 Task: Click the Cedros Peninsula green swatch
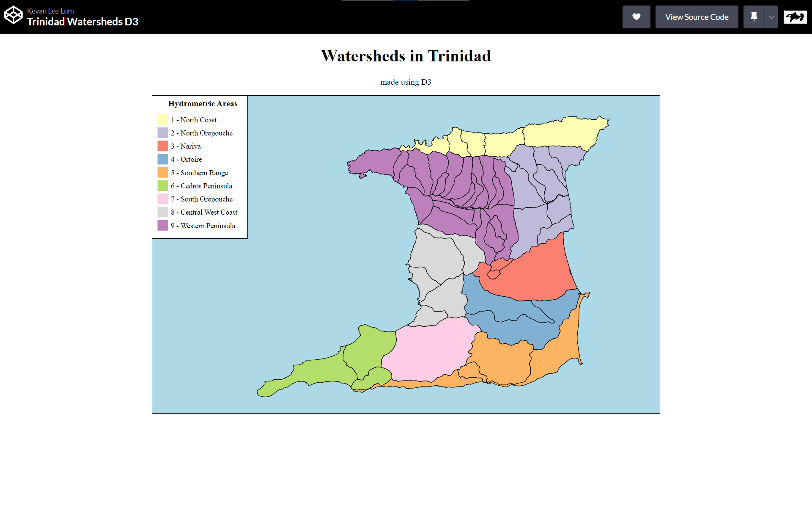point(163,185)
